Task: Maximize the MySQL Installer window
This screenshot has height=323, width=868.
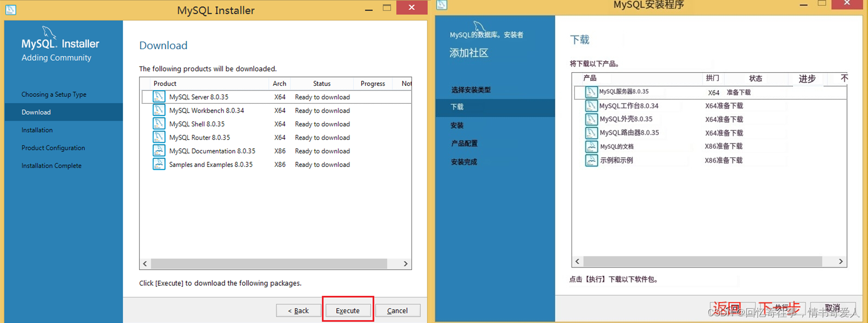Action: coord(387,8)
